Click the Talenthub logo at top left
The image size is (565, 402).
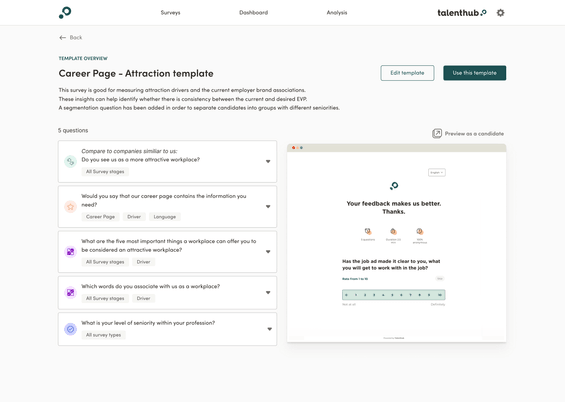65,13
